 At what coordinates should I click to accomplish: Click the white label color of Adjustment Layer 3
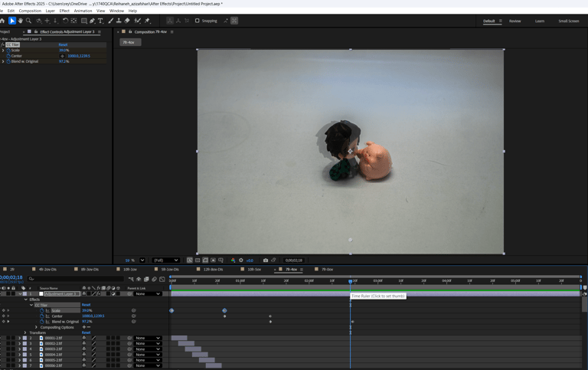click(41, 294)
